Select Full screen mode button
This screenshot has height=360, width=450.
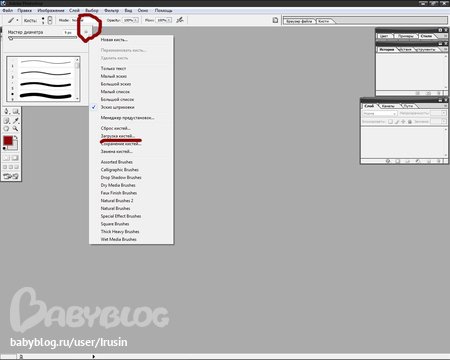coord(17,167)
